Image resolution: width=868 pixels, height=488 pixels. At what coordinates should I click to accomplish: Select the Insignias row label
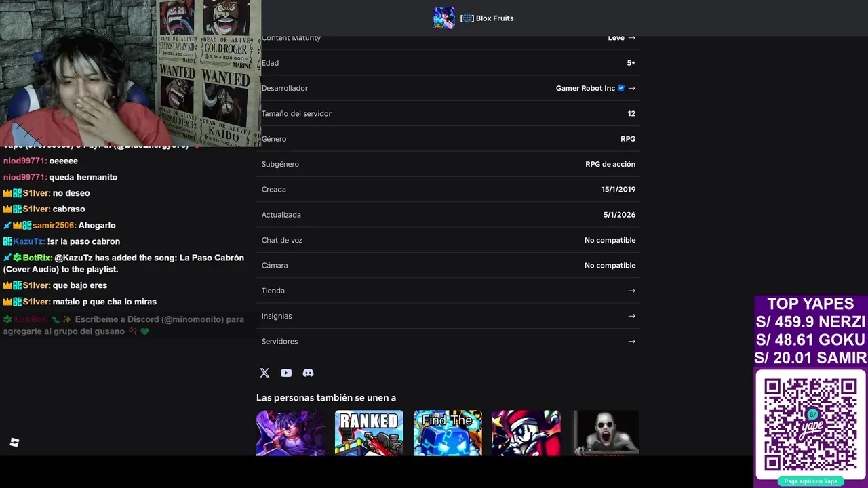point(277,316)
